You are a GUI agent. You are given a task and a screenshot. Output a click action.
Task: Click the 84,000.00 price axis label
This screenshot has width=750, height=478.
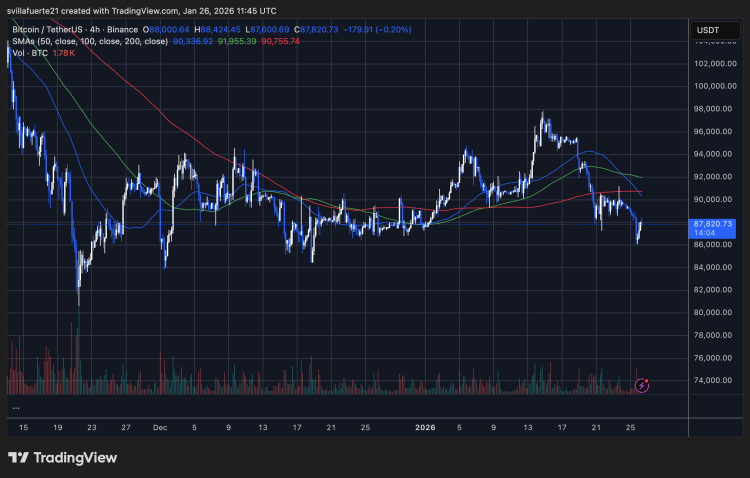tap(713, 267)
